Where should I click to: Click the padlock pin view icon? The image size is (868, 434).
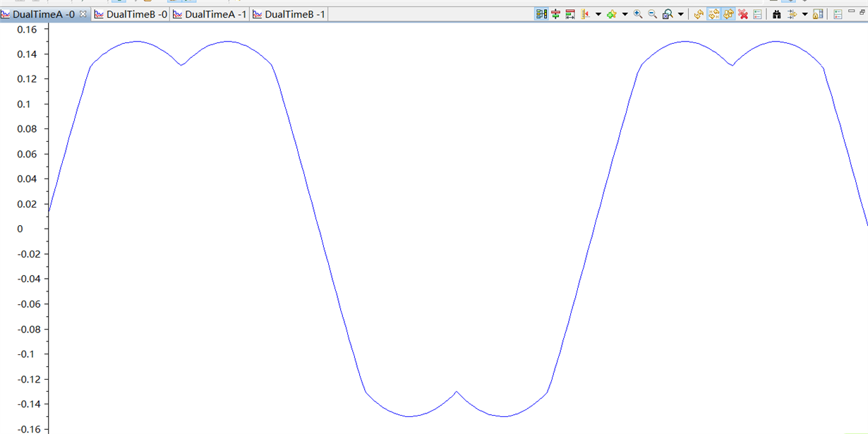818,14
